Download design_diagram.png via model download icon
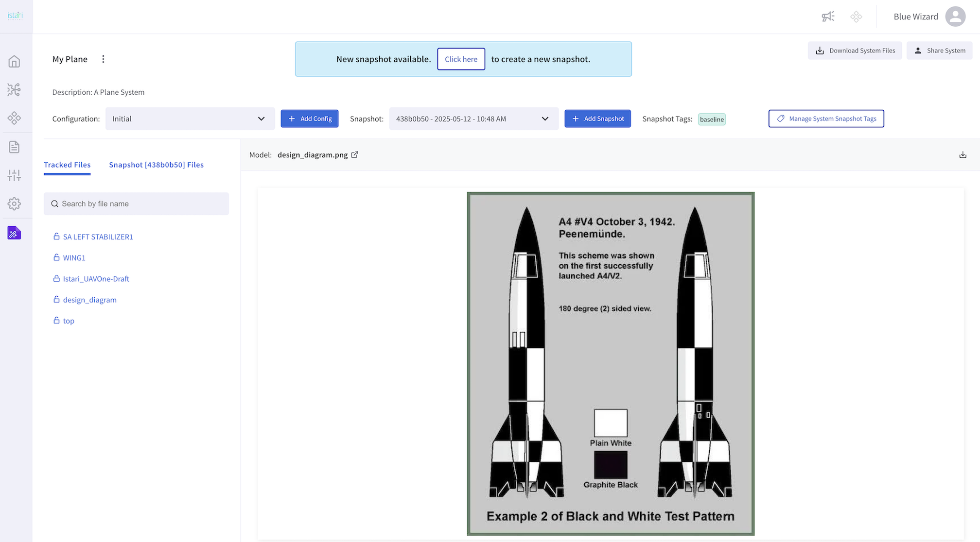 962,155
